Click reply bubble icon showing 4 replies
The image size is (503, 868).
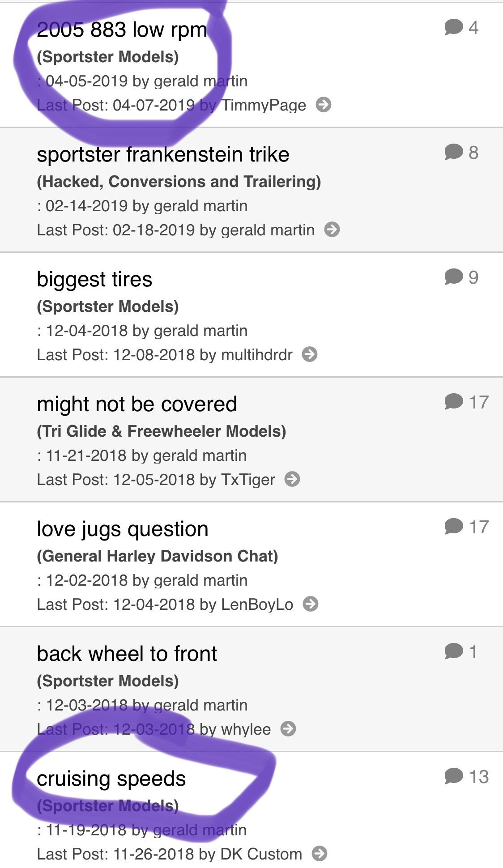pyautogui.click(x=453, y=27)
